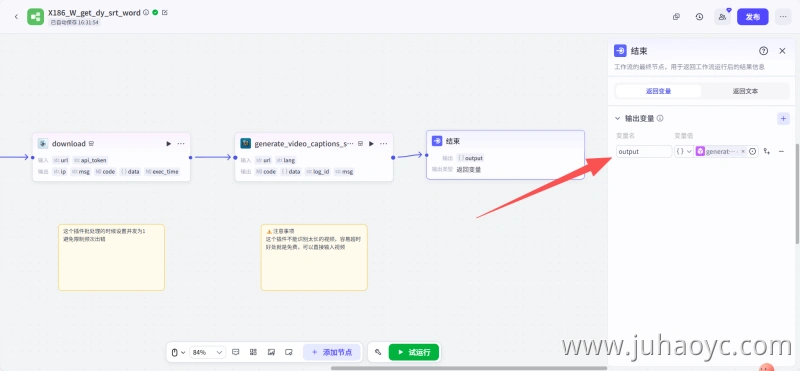Click the 结束 node icon on canvas
This screenshot has width=800, height=371.
(437, 141)
